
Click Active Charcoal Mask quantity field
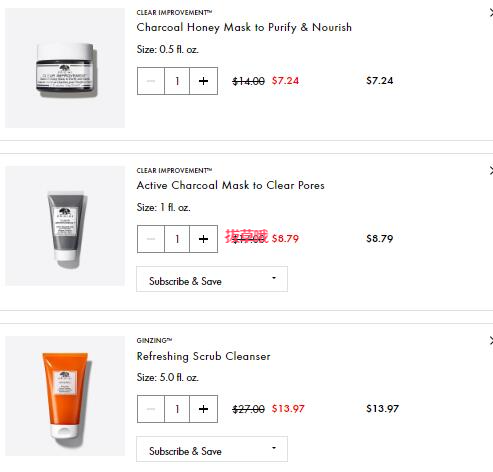(x=177, y=239)
